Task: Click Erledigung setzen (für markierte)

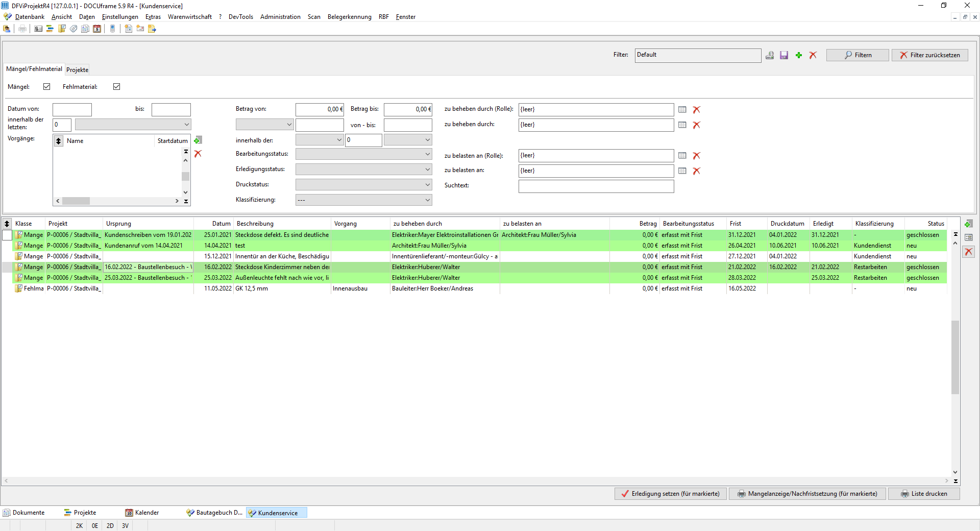Action: pos(671,494)
